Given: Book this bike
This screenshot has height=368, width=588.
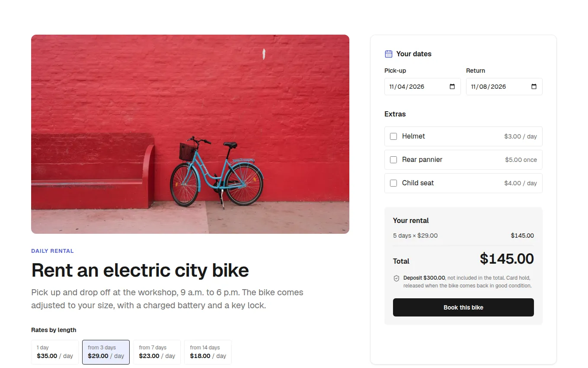Looking at the screenshot, I should pyautogui.click(x=463, y=307).
